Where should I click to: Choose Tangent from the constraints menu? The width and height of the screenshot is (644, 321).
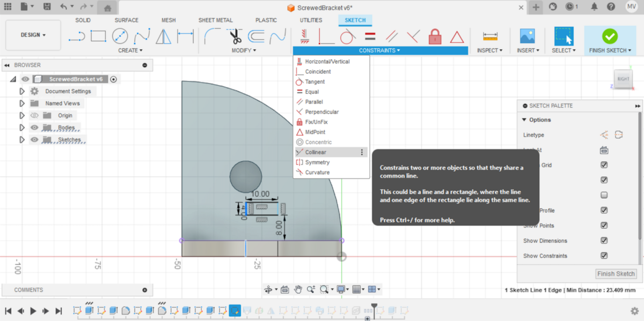tap(315, 81)
